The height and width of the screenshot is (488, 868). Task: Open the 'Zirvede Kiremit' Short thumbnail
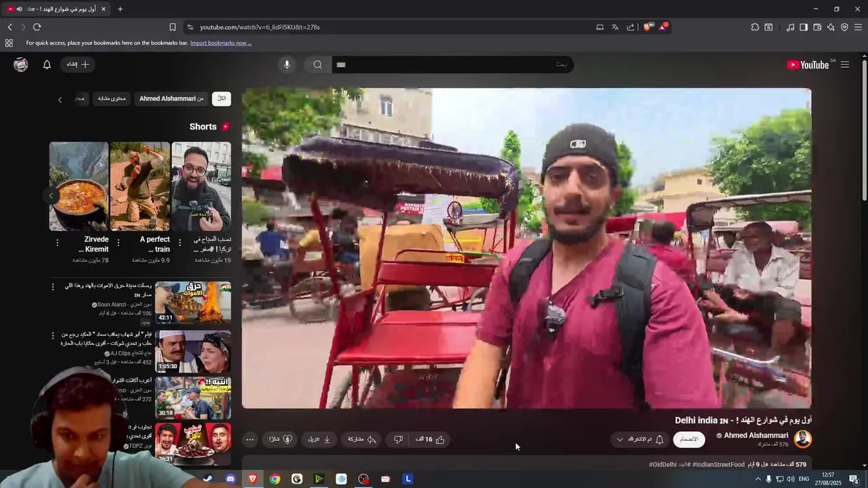(x=79, y=186)
